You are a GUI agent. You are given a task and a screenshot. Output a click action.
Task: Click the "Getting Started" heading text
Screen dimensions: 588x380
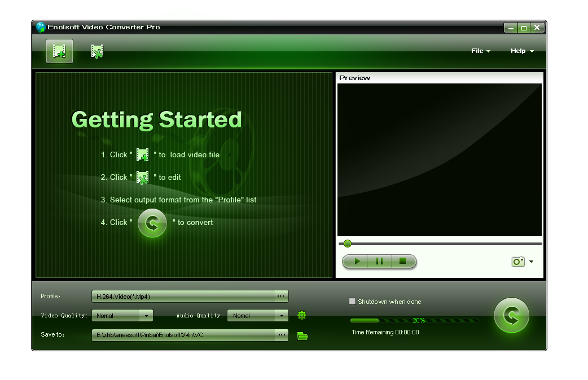156,120
